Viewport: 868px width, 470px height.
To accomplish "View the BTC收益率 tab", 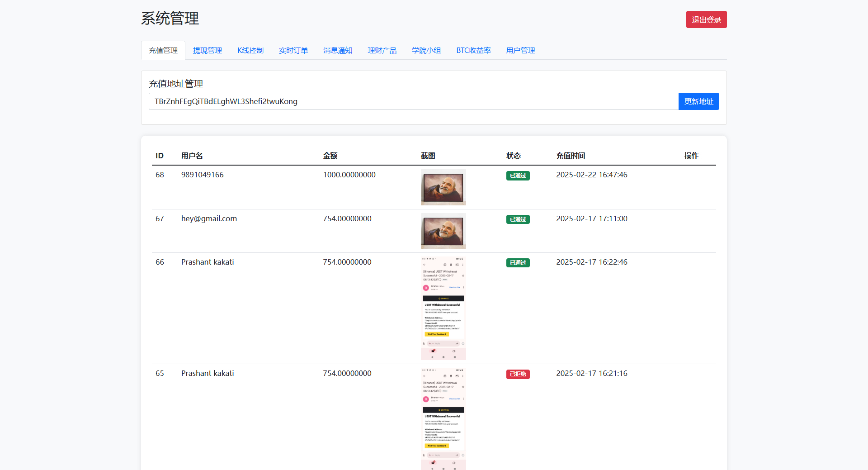I will pyautogui.click(x=473, y=50).
